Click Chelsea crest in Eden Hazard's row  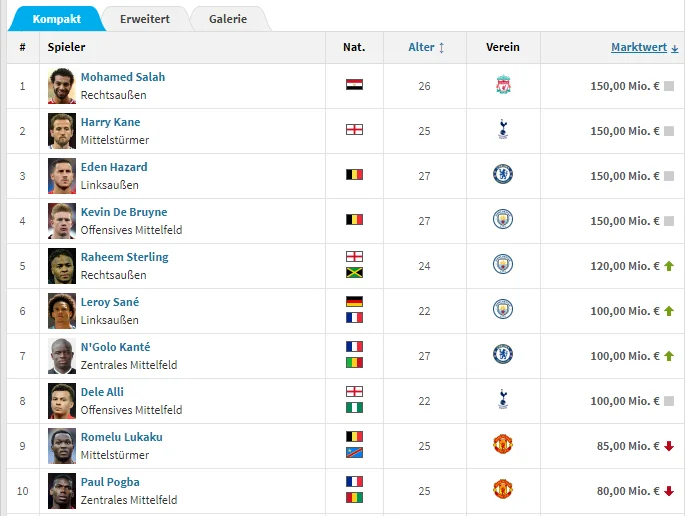click(502, 175)
